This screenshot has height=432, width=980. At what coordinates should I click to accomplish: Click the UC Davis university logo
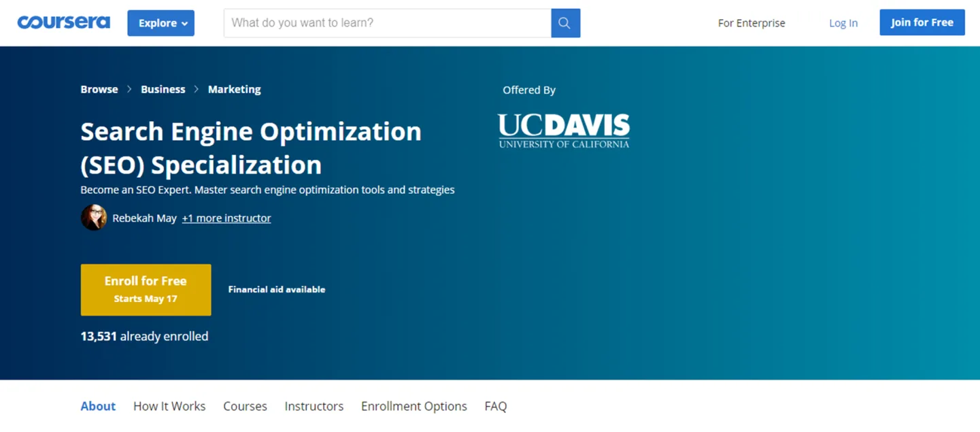[x=563, y=129]
